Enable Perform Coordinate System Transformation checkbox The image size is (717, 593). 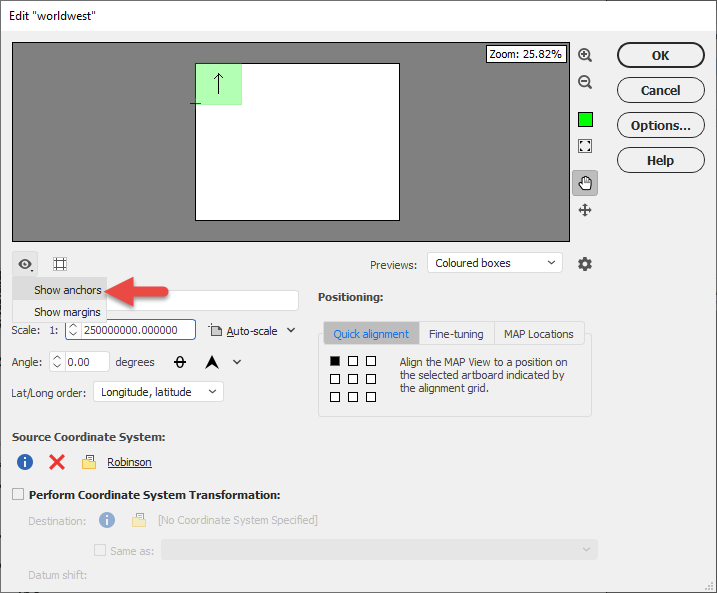pos(18,494)
